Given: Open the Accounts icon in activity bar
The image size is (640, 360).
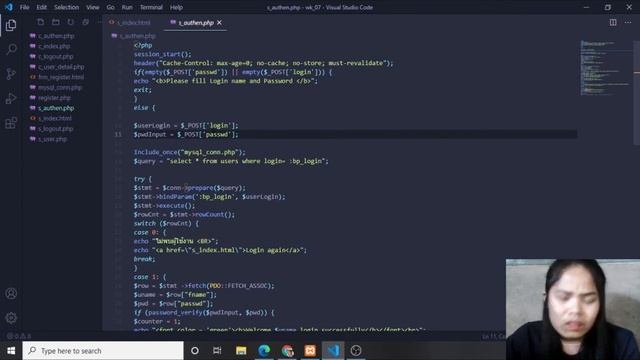Looking at the screenshot, I should (x=11, y=293).
